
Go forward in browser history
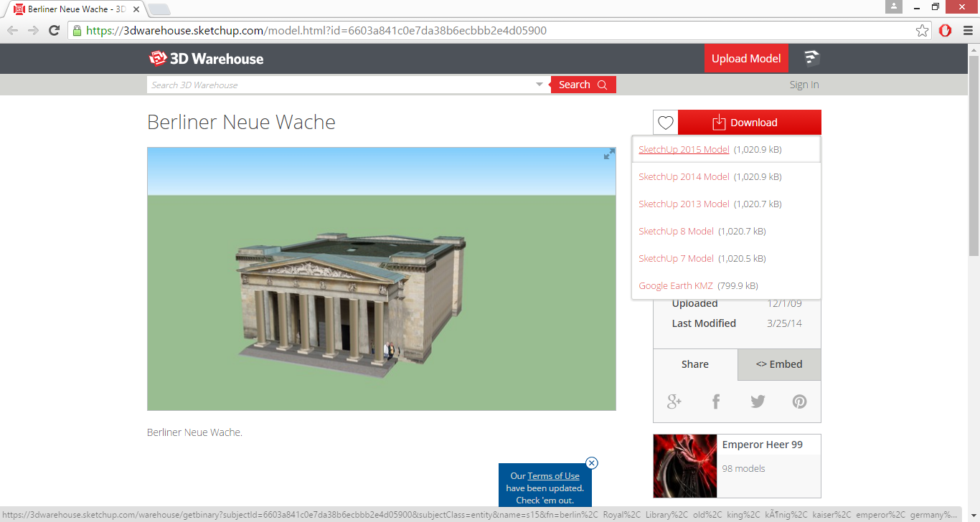click(33, 30)
